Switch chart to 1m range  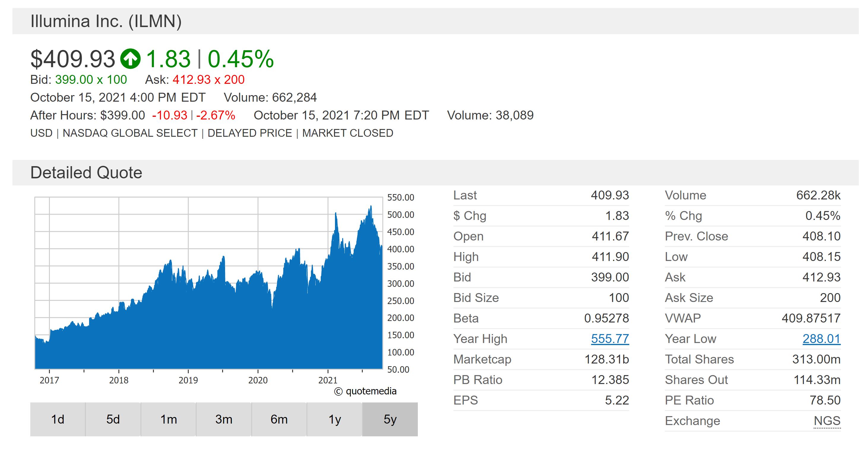click(x=168, y=419)
